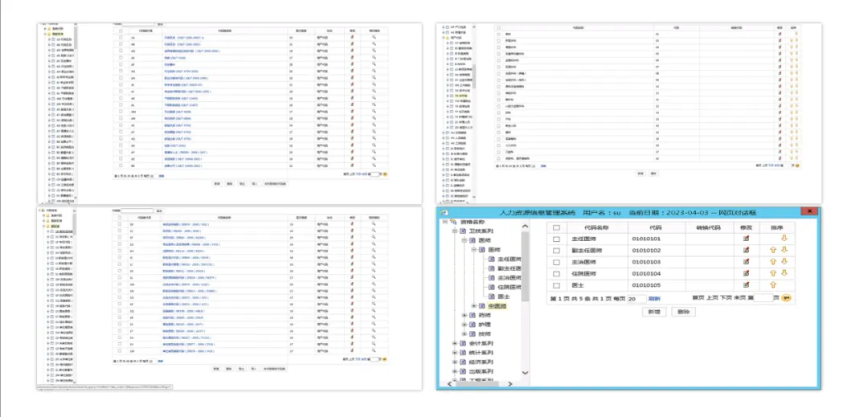Expand the 护理 tree node
Image resolution: width=868 pixels, height=417 pixels.
465,325
